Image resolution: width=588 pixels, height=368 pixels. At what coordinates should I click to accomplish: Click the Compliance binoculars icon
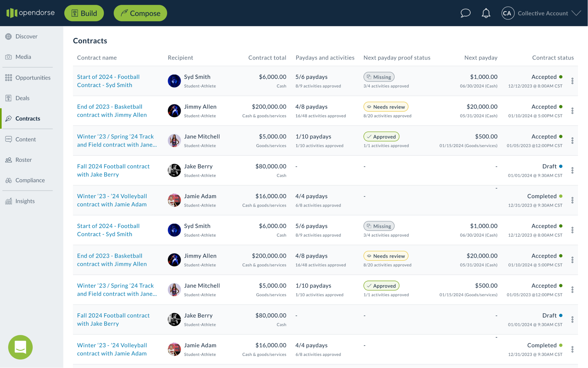[8, 180]
